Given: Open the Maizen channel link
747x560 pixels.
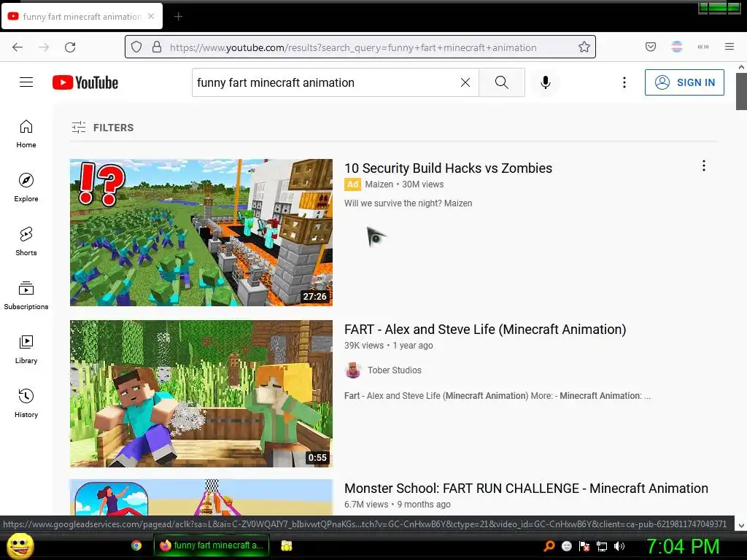Looking at the screenshot, I should point(379,184).
